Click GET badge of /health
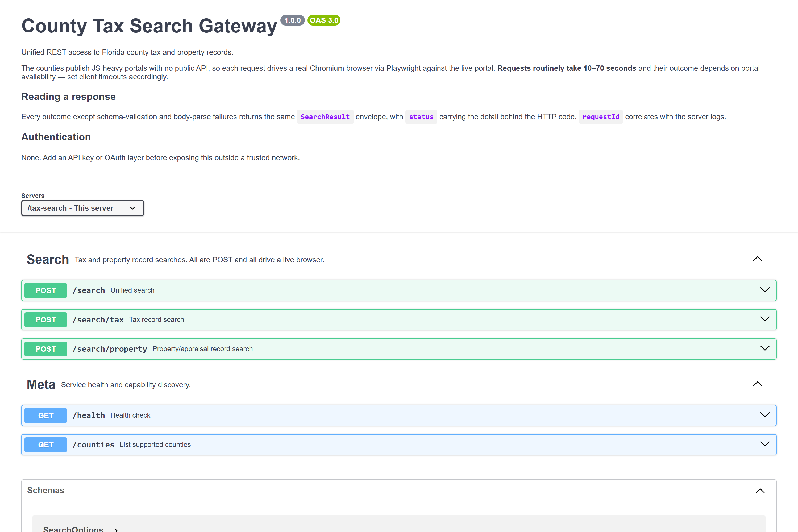Viewport: 798px width, 532px height. click(46, 415)
